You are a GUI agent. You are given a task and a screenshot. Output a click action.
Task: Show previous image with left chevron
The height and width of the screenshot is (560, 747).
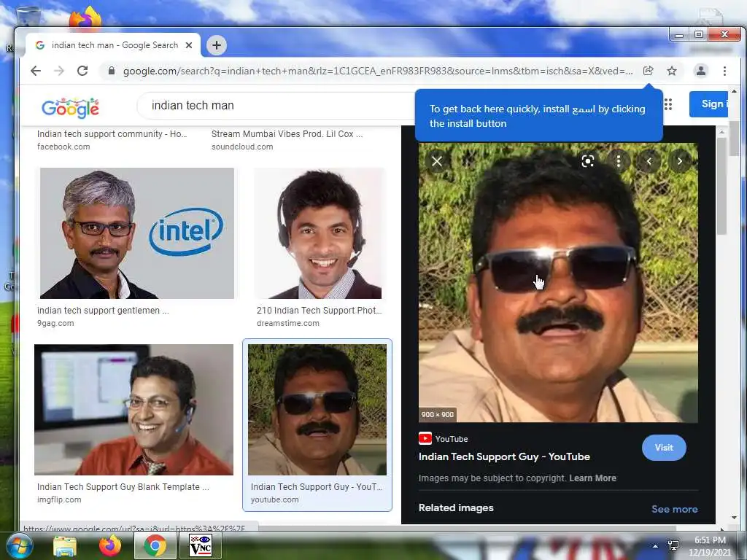(x=649, y=161)
